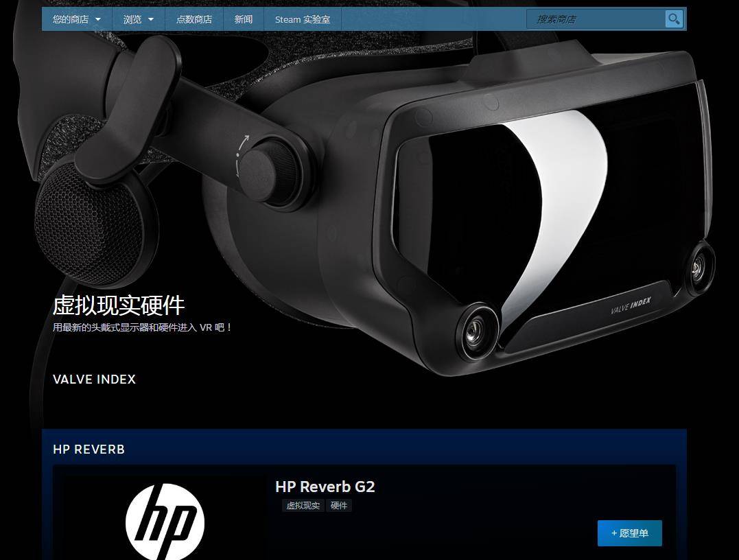739x560 pixels.
Task: Expand the dropdown arrow beside 您的商店
Action: click(x=98, y=19)
